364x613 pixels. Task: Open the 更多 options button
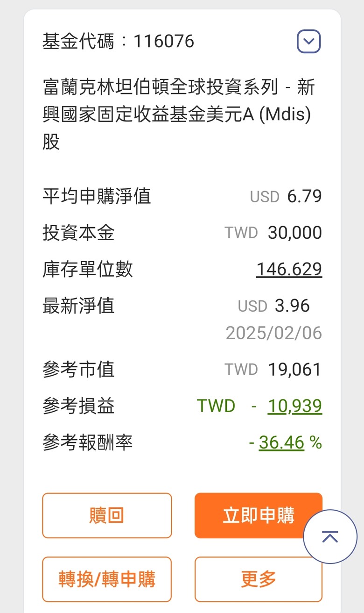pos(258,579)
